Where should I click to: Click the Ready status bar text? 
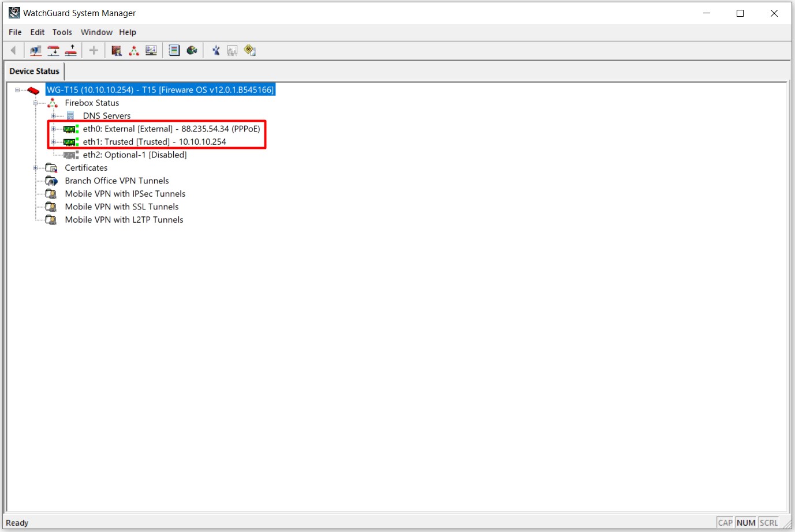point(17,523)
